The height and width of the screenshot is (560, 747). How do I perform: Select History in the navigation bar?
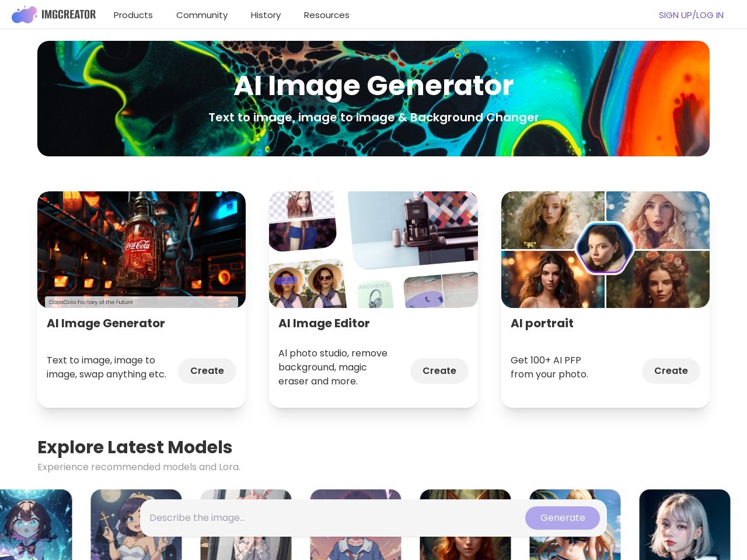(x=266, y=15)
